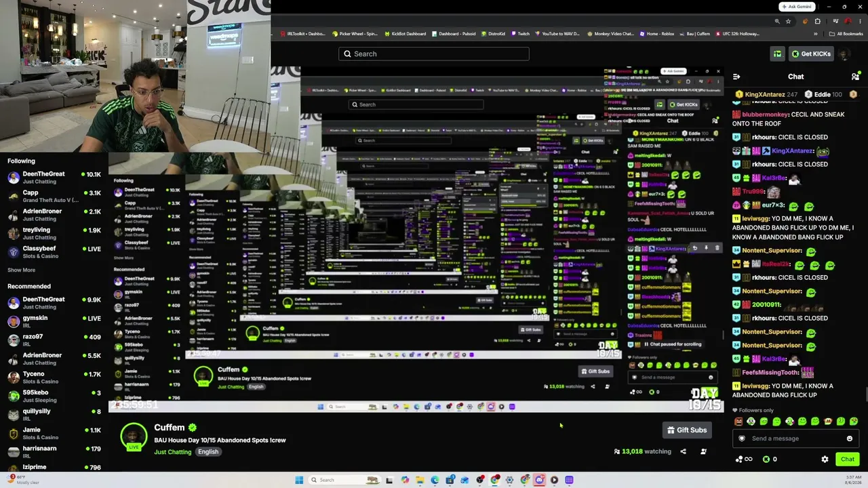Open the chat users list icon

855,77
